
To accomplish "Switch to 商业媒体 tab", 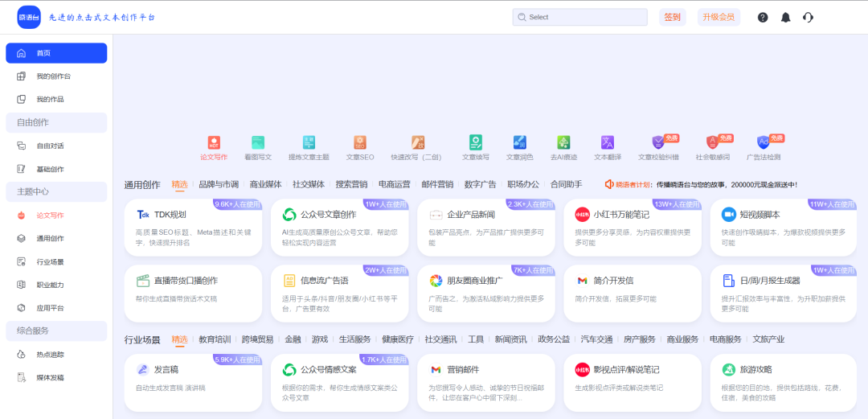I will pyautogui.click(x=266, y=184).
